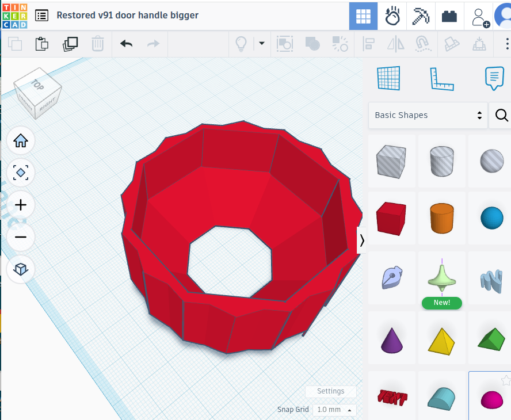511x420 pixels.
Task: Toggle show all lightbulb visibility
Action: [241, 44]
